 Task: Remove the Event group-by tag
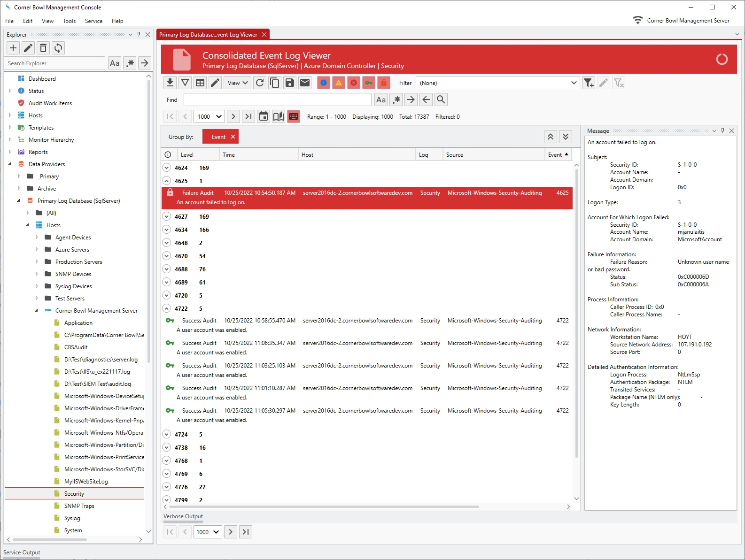[x=233, y=137]
